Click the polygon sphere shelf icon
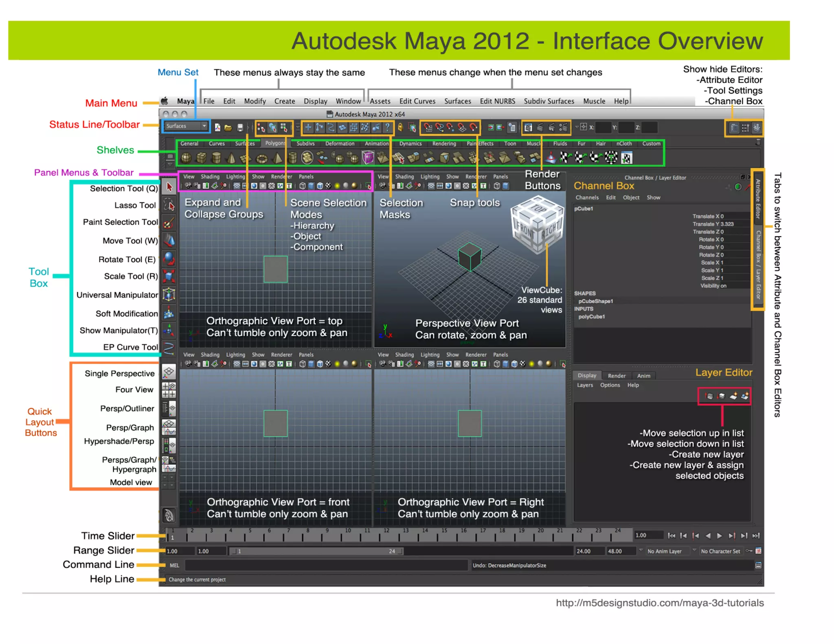The height and width of the screenshot is (644, 834). [186, 158]
